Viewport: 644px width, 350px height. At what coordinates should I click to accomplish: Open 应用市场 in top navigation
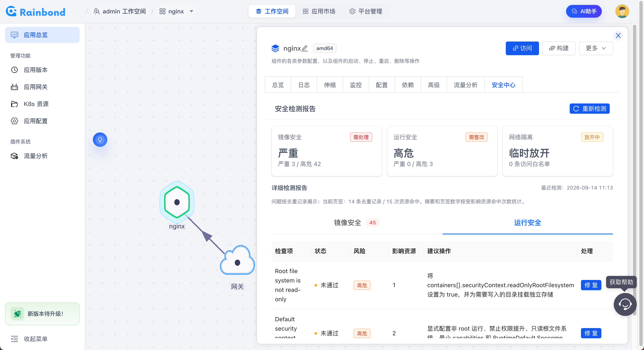(319, 11)
